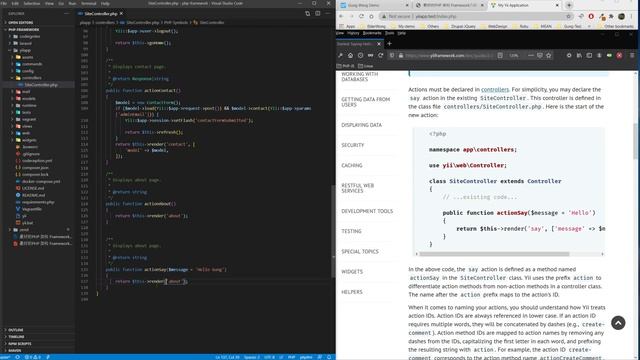Open the Bookmarks menu in Firefox
The image size is (640, 360).
[372, 33]
